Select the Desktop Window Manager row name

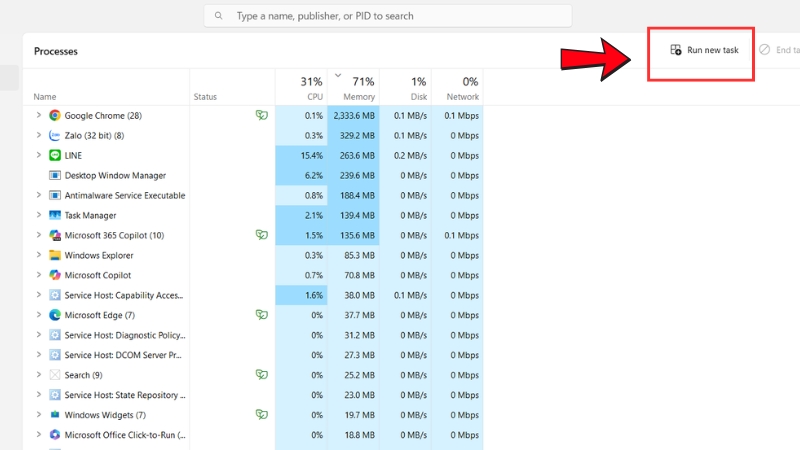coord(115,176)
